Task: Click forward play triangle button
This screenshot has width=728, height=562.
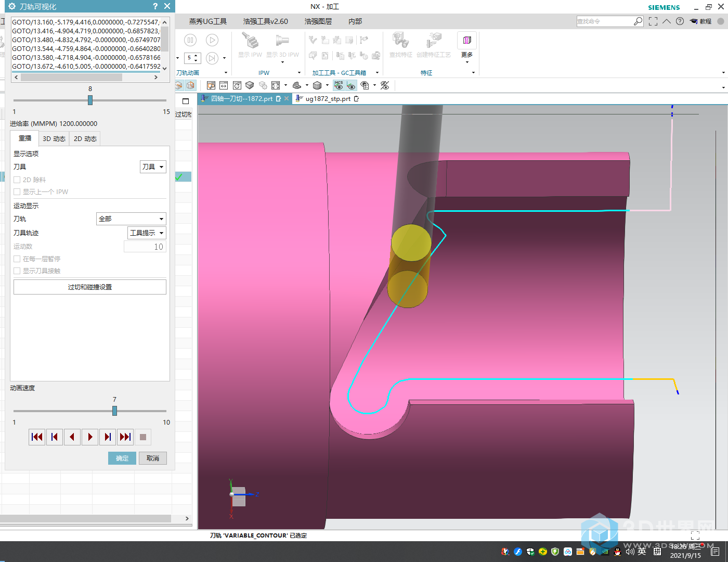Action: (x=90, y=437)
